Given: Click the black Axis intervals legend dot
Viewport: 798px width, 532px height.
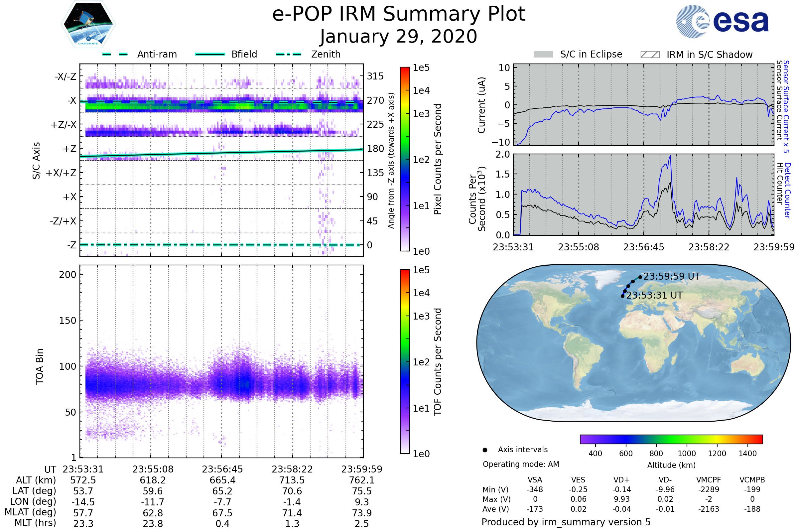Looking at the screenshot, I should click(x=485, y=450).
